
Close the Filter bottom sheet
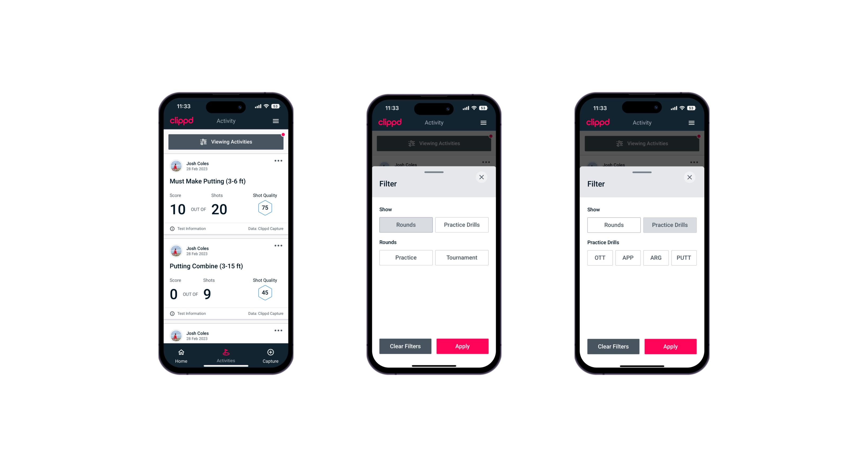483,177
